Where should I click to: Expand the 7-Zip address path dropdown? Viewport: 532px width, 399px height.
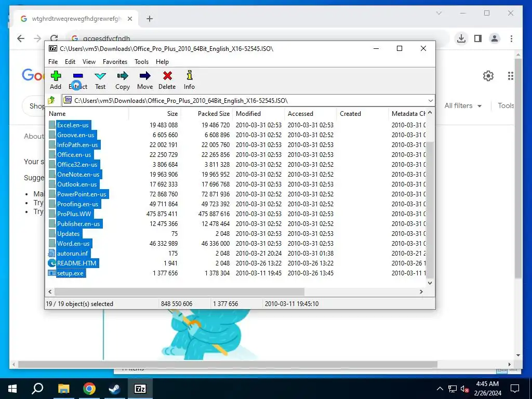tap(430, 100)
